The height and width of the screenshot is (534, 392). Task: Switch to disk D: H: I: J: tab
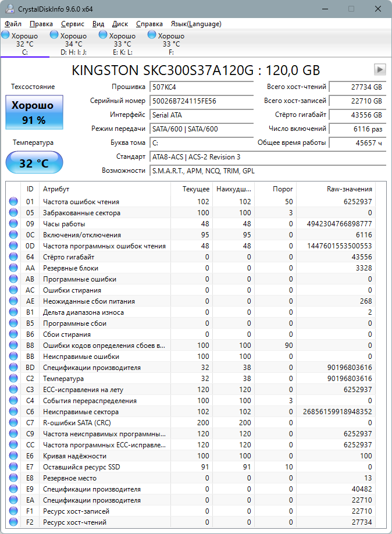(73, 44)
